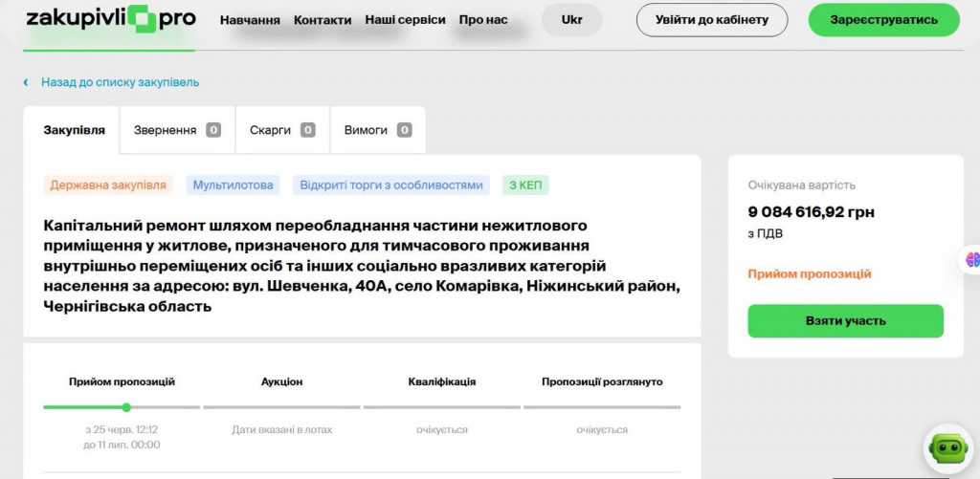
Task: Open the Наші сервіси menu item
Action: (x=405, y=20)
